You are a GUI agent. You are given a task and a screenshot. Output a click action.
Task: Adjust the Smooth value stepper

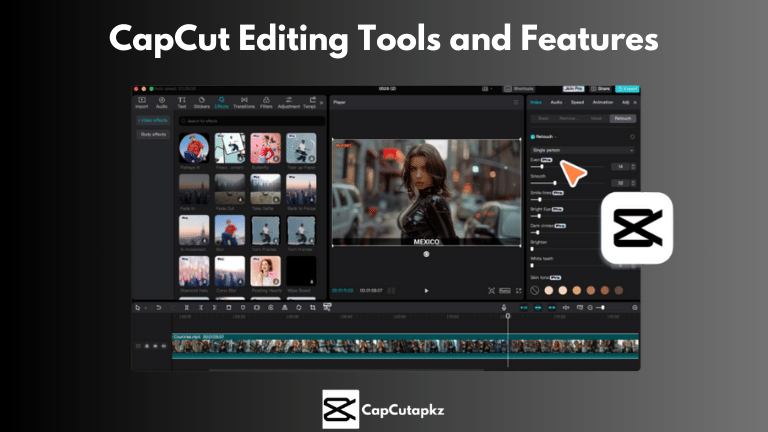pyautogui.click(x=633, y=183)
